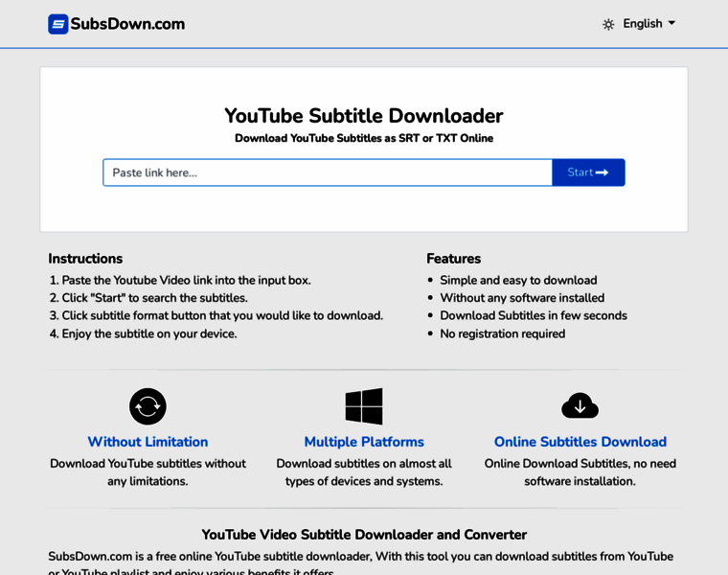Viewport: 728px width, 575px height.
Task: Click the dropdown caret next to English
Action: click(x=671, y=23)
